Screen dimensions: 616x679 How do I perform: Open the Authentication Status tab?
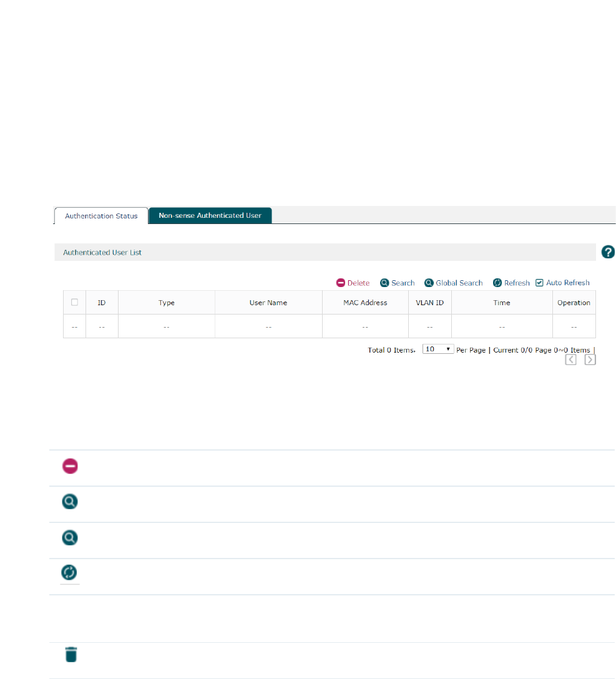pyautogui.click(x=101, y=216)
